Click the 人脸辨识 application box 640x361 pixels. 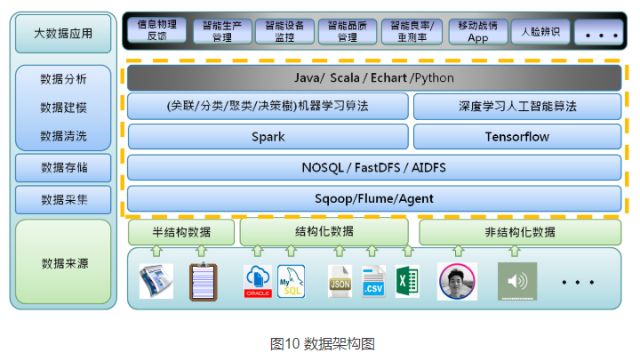tap(540, 31)
